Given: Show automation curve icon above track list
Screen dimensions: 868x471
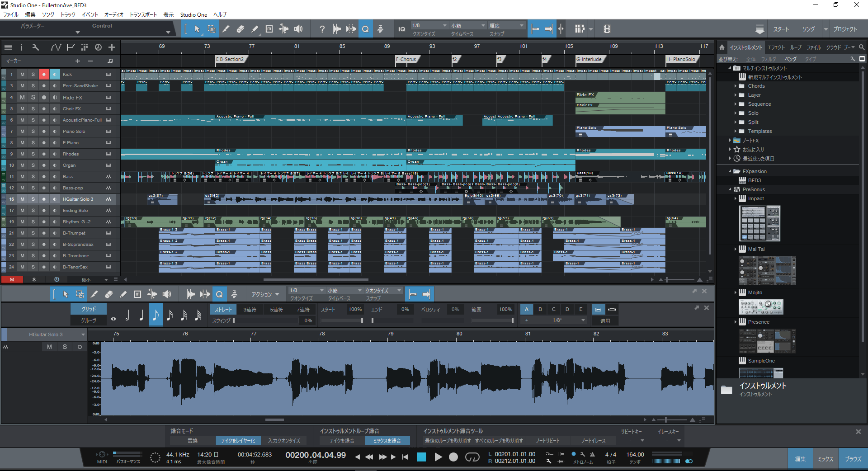Looking at the screenshot, I should coord(56,47).
